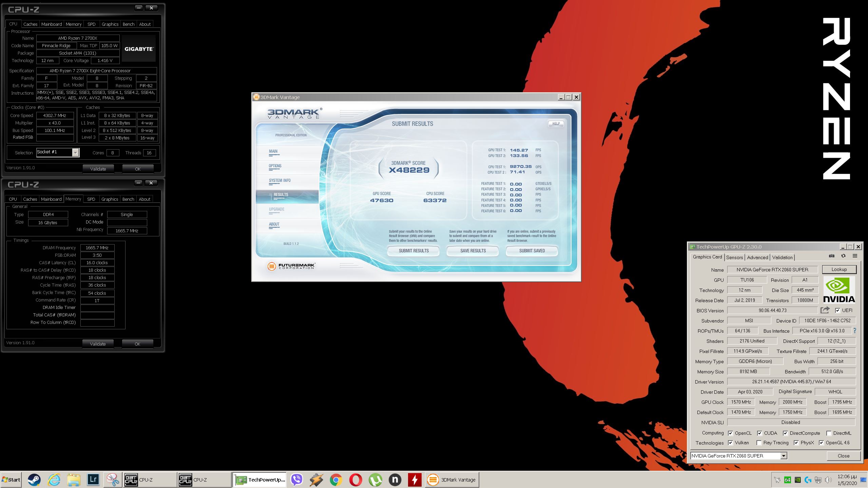Screen dimensions: 868x488
Task: Open the fighter jet tray icon
Action: click(777, 480)
